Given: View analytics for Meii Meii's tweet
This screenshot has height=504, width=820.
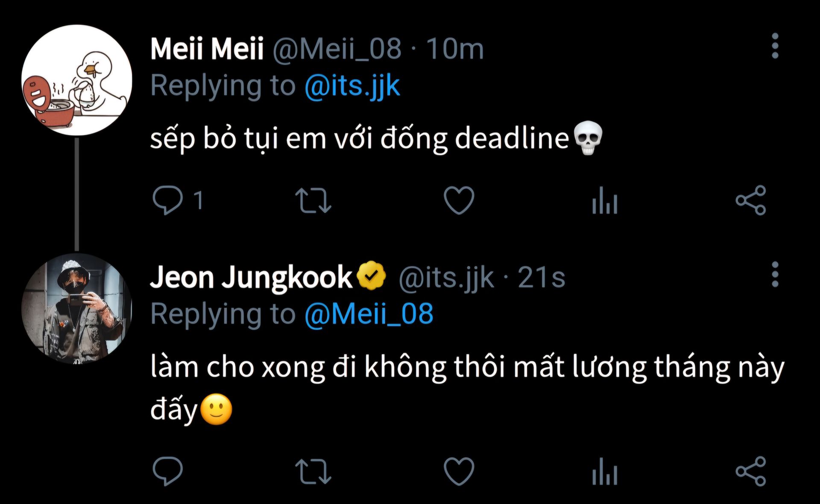Looking at the screenshot, I should click(604, 200).
